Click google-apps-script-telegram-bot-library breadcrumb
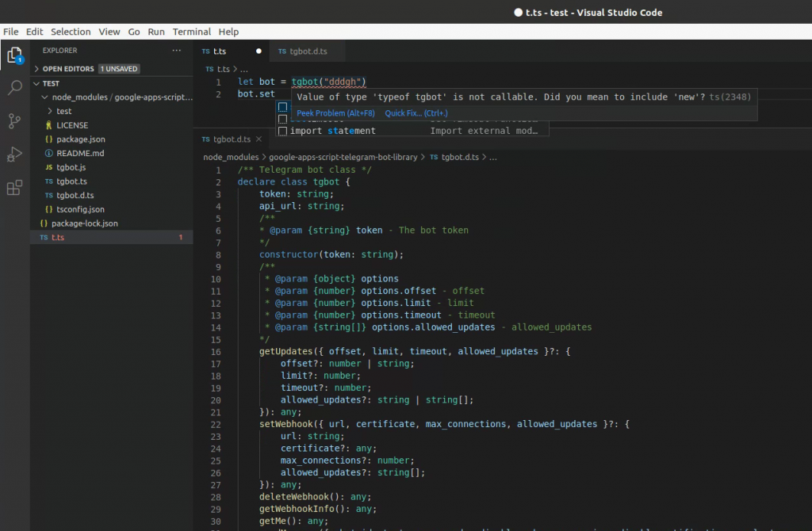Viewport: 812px width, 531px height. pos(343,157)
